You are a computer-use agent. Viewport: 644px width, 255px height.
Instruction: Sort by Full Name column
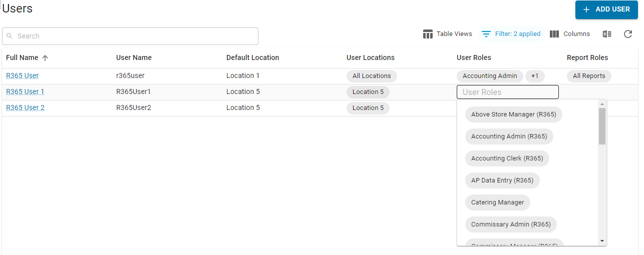22,57
